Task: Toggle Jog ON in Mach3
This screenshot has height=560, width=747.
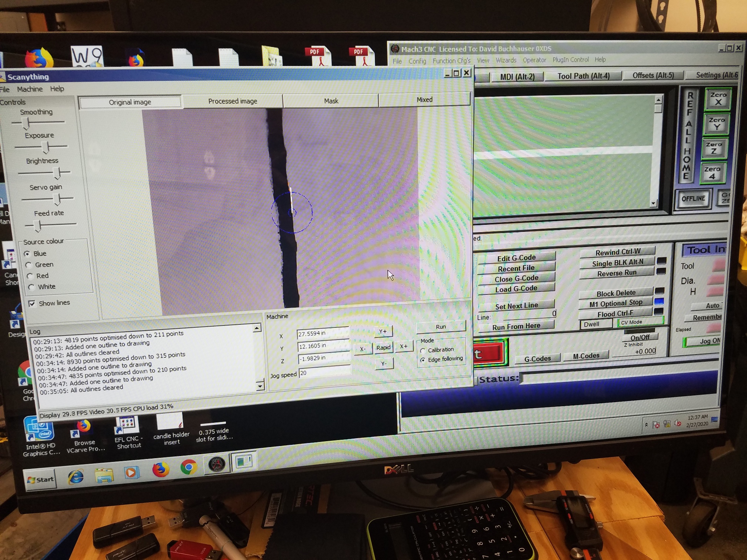Action: pos(704,341)
